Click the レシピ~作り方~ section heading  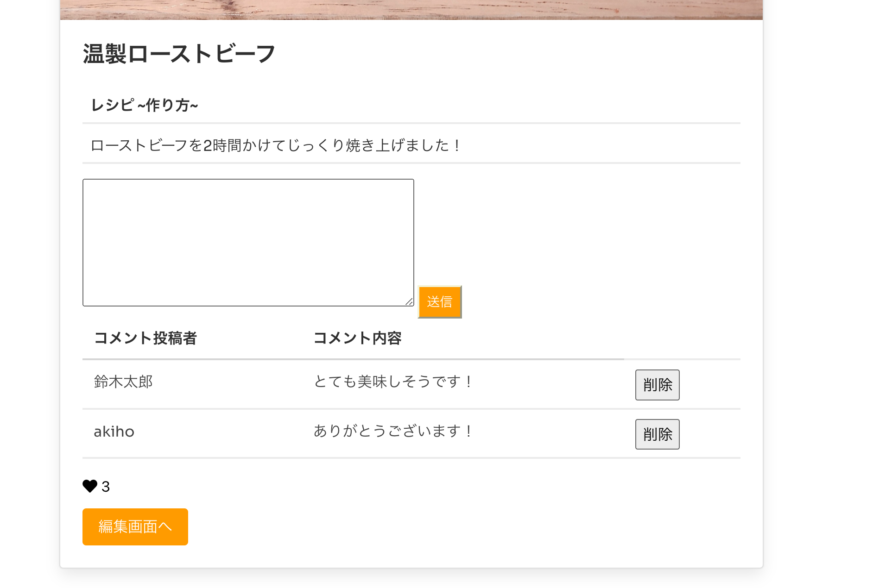(x=145, y=105)
